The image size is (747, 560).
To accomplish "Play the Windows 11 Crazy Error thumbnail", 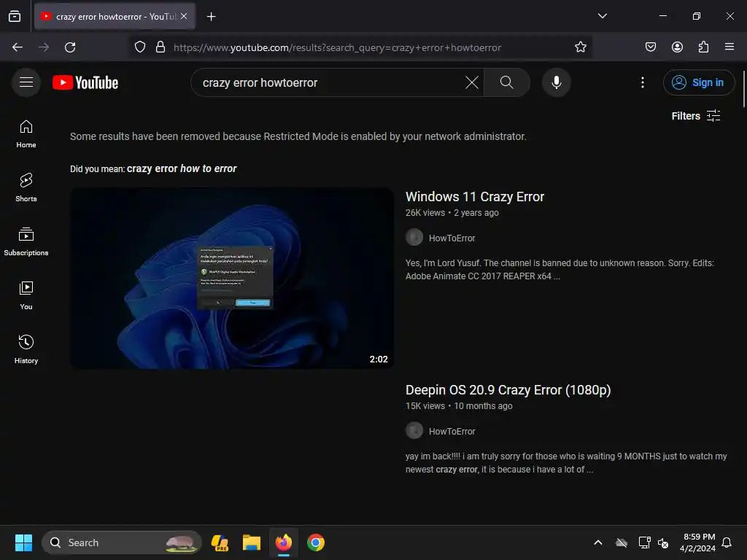I will pos(232,278).
